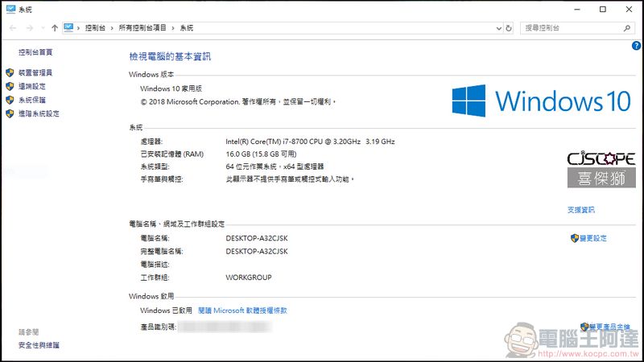The height and width of the screenshot is (362, 644).
Task: Open the recent locations dropdown arrow
Action: point(43,28)
